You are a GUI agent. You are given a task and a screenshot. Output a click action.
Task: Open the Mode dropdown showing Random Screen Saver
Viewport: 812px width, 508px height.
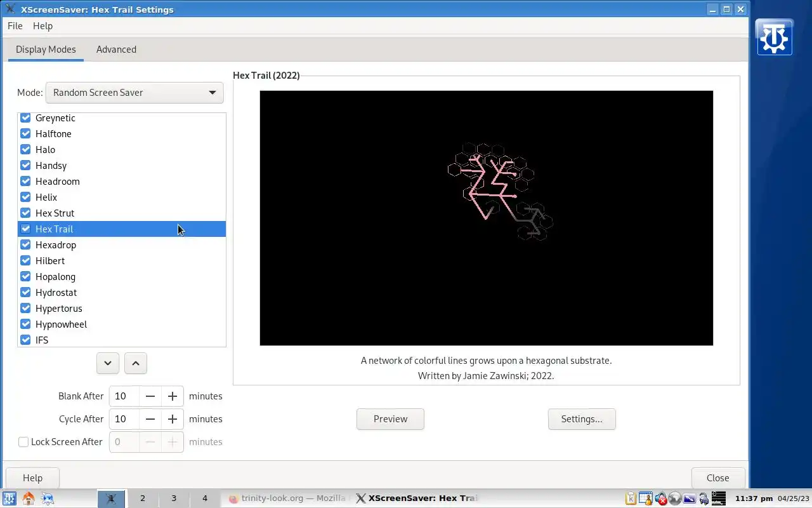pyautogui.click(x=134, y=93)
